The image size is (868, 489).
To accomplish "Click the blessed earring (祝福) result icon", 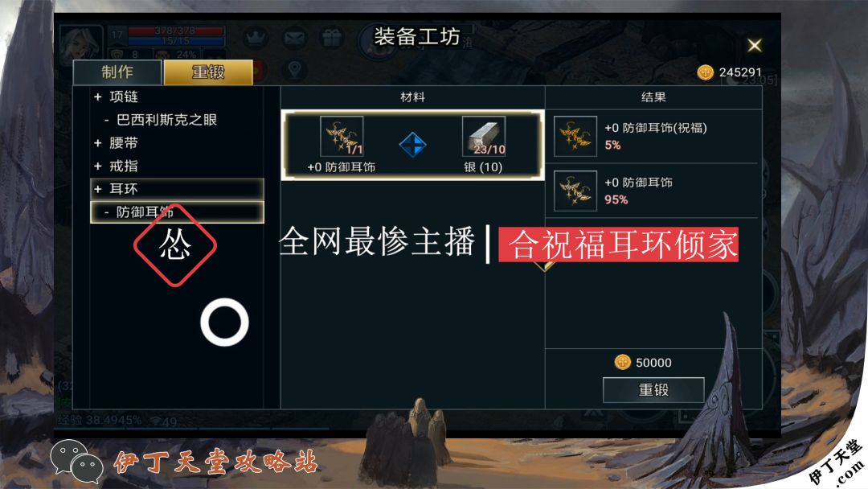I will tap(575, 136).
